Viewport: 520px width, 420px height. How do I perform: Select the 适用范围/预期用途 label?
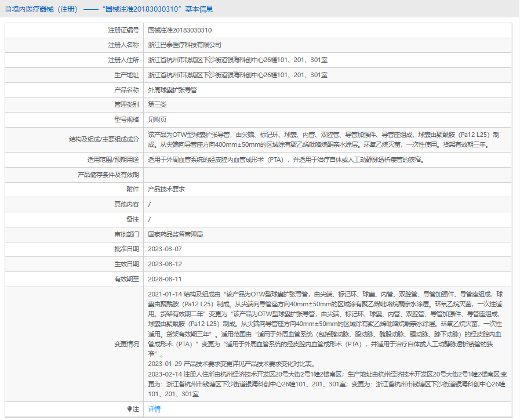pyautogui.click(x=113, y=160)
